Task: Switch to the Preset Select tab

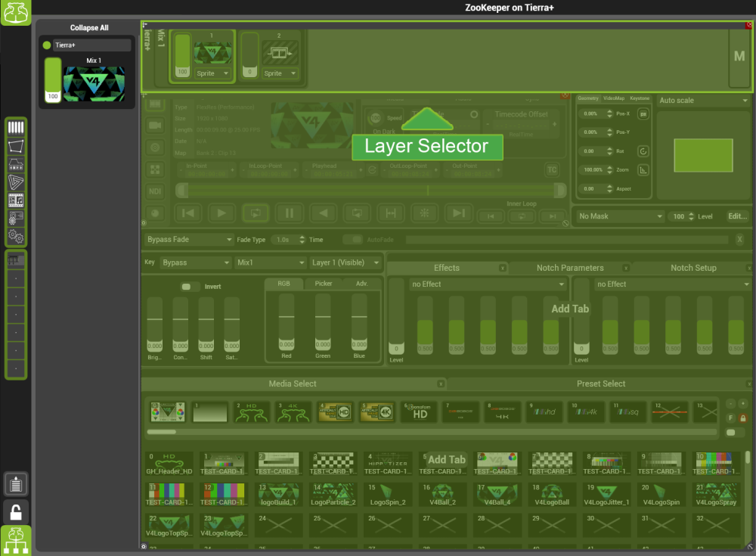Action: 601,384
